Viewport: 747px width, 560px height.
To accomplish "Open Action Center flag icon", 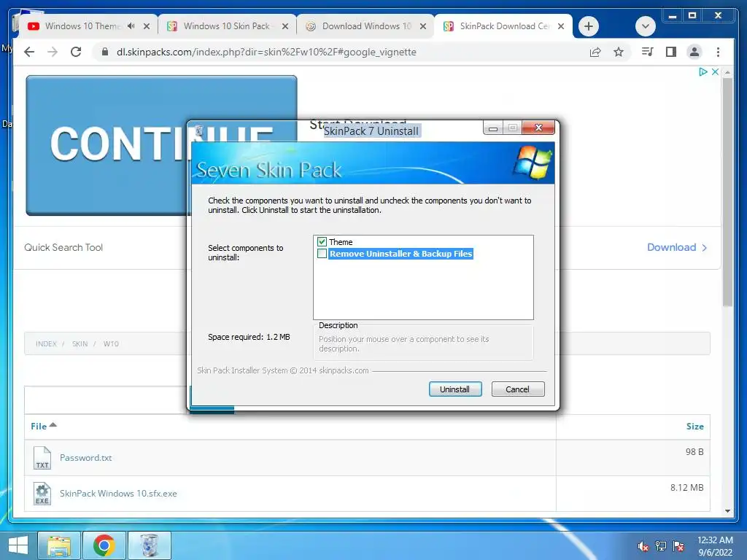I will coord(678,546).
